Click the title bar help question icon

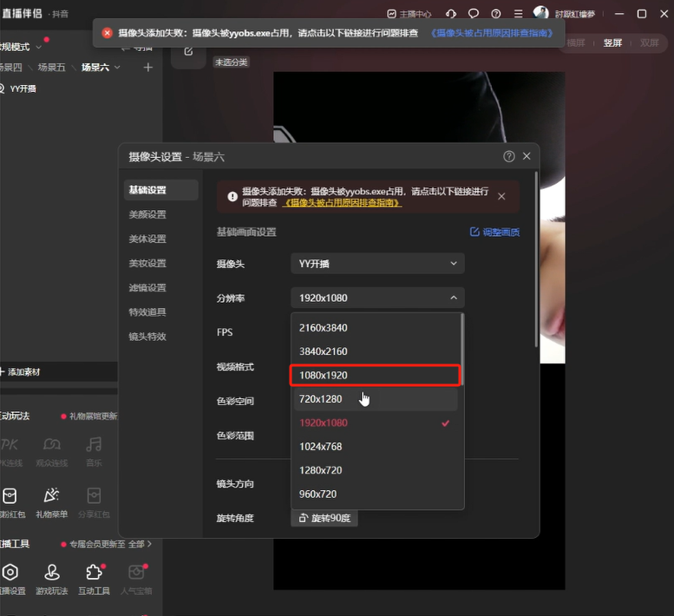click(495, 14)
